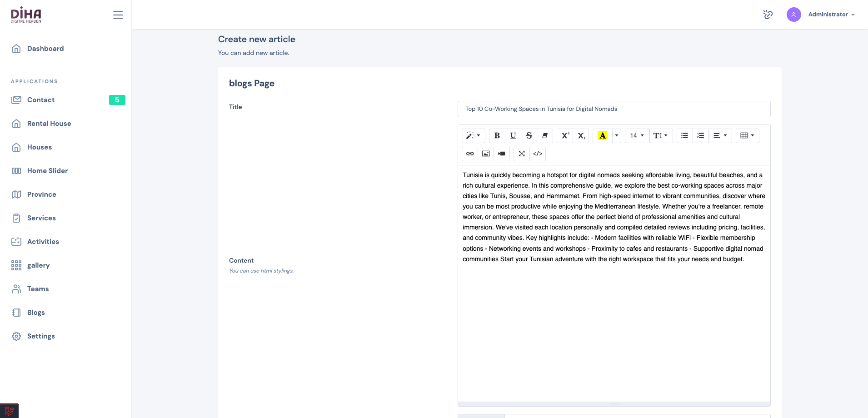Click the eraser remove-format icon
The height and width of the screenshot is (418, 868).
click(544, 135)
